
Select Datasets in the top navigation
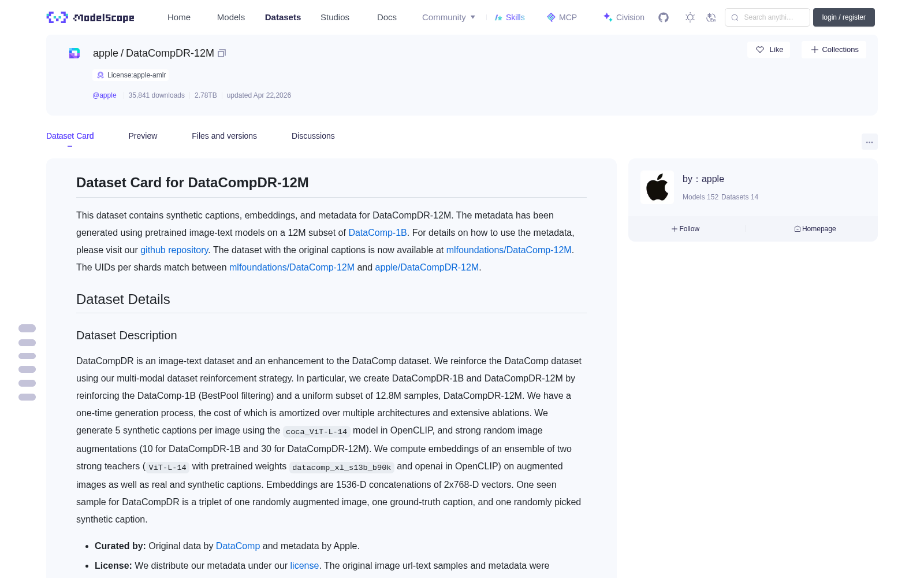tap(283, 17)
